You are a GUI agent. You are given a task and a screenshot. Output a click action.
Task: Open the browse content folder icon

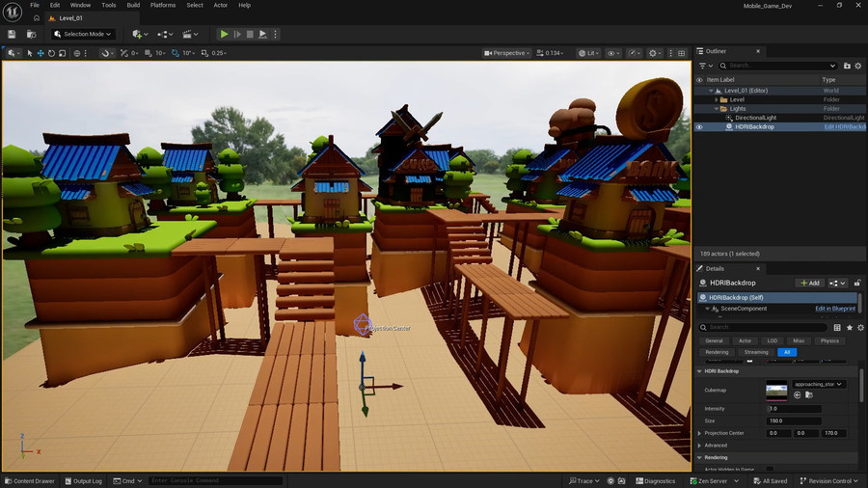coord(32,35)
